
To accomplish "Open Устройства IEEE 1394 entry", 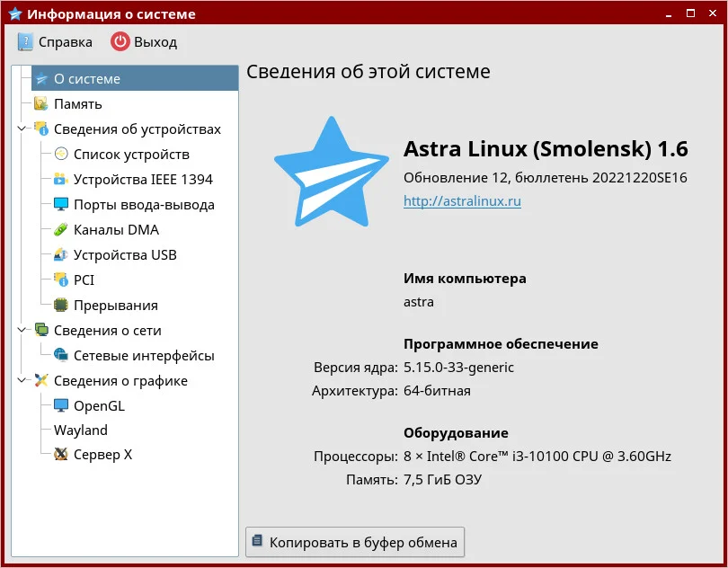I will 143,179.
